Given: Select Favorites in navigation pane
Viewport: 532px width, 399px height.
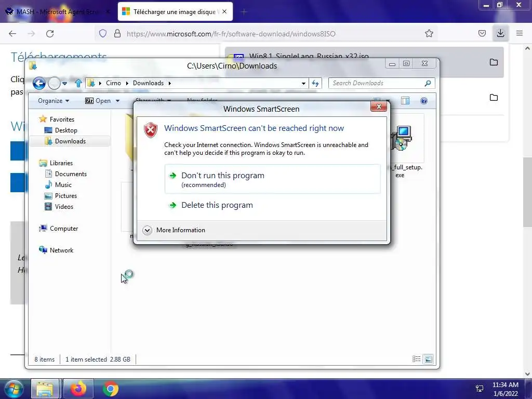Looking at the screenshot, I should 62,119.
